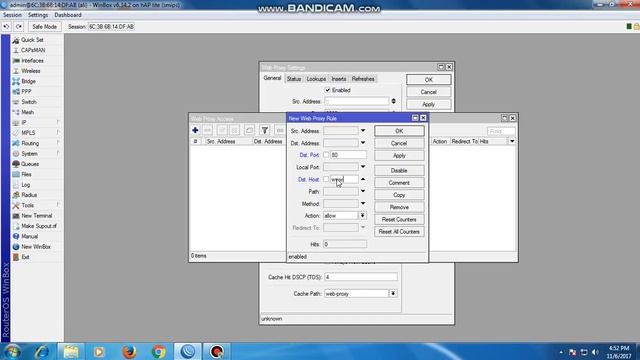Add new rule with plus icon
This screenshot has height=360, width=640.
[195, 130]
